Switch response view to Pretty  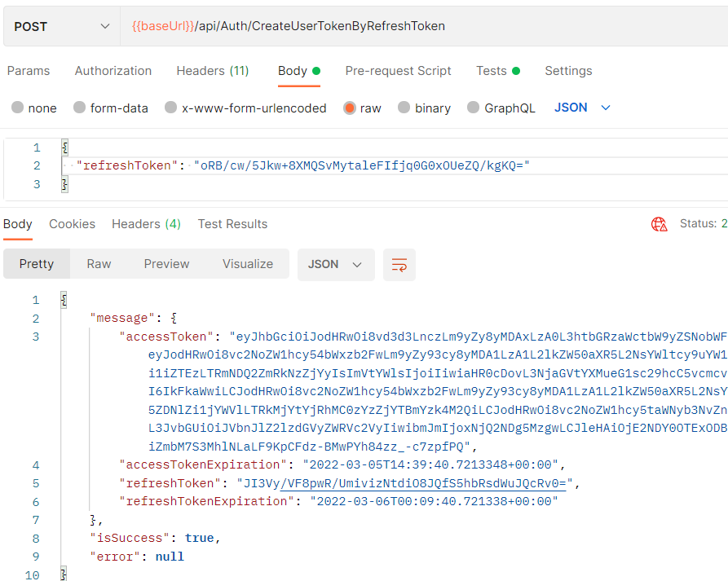pos(37,263)
